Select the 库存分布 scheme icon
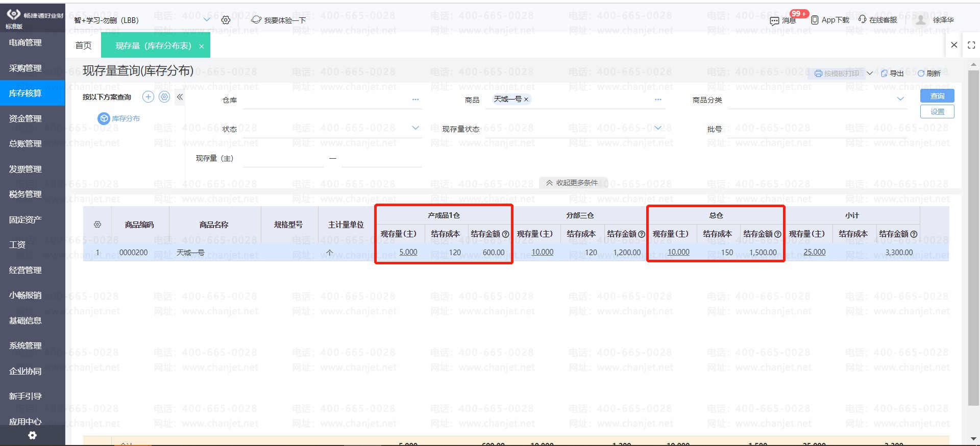 point(104,118)
